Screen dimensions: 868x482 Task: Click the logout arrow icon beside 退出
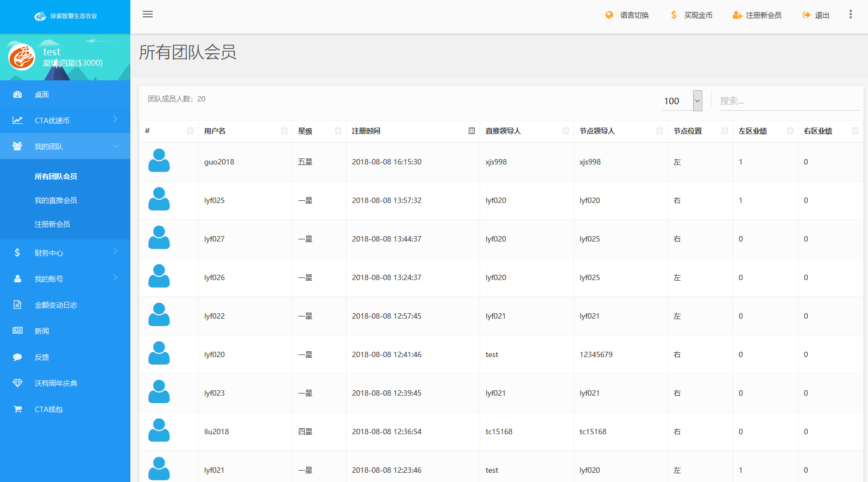pyautogui.click(x=806, y=15)
